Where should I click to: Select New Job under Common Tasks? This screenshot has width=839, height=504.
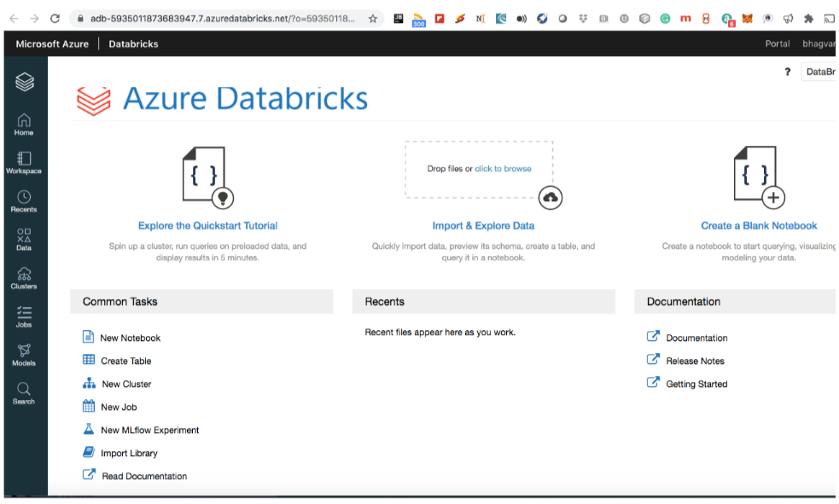click(x=119, y=407)
